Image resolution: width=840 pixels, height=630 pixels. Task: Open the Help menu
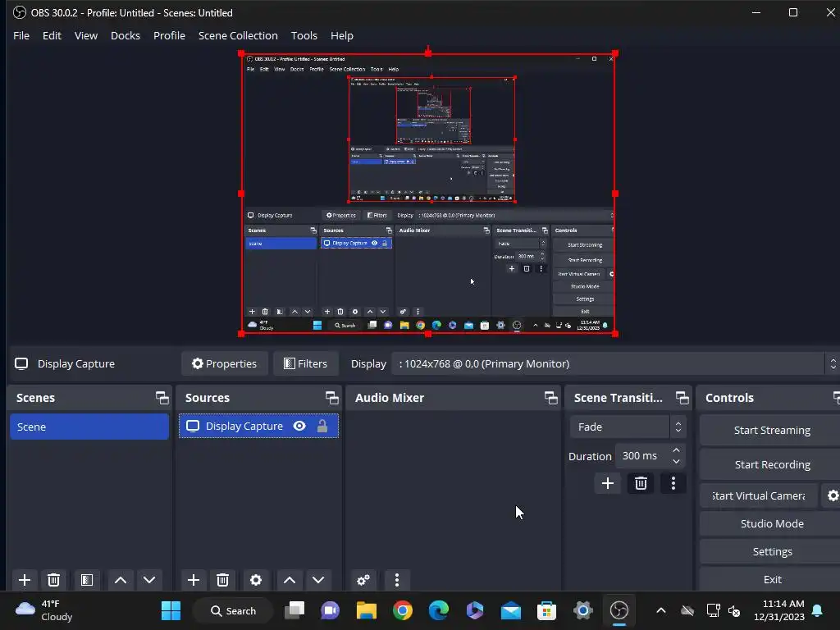tap(342, 35)
